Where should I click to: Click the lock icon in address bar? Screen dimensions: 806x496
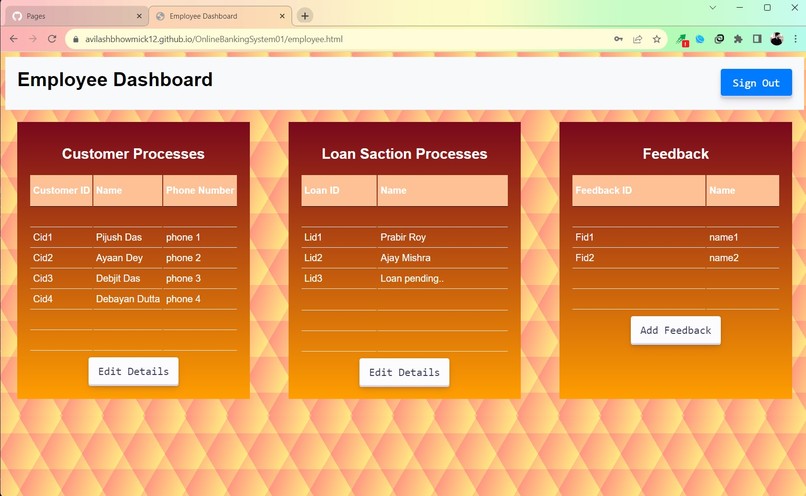[x=76, y=39]
